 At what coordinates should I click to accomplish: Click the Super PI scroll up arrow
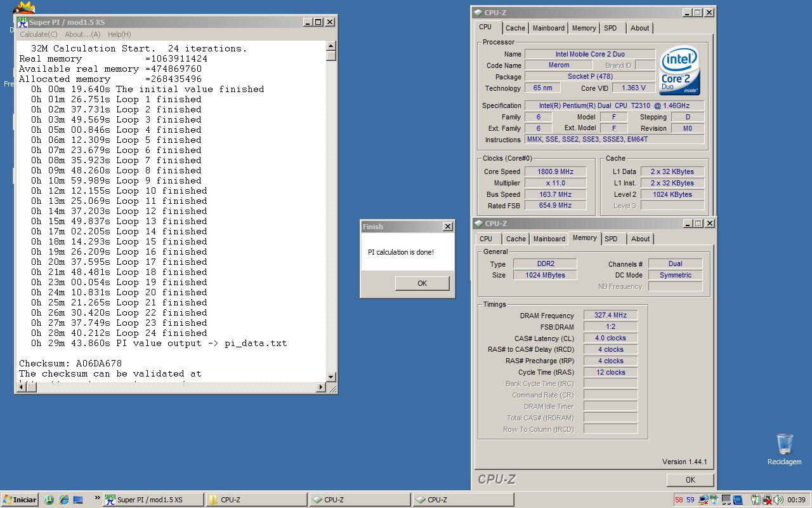[331, 46]
